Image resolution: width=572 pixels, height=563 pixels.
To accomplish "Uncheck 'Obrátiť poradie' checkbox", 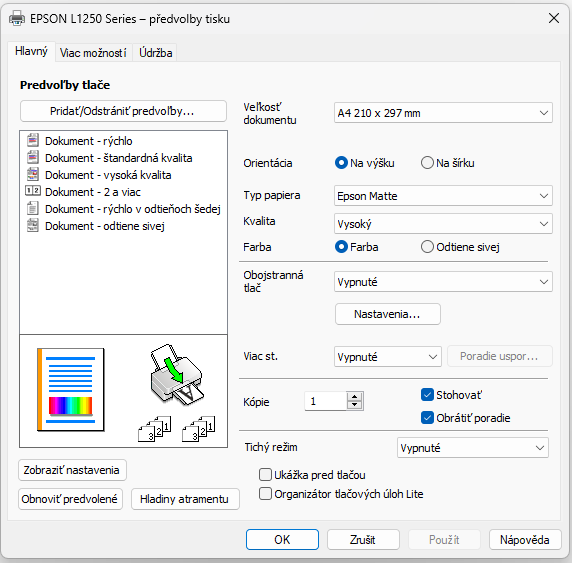I will coord(427,417).
